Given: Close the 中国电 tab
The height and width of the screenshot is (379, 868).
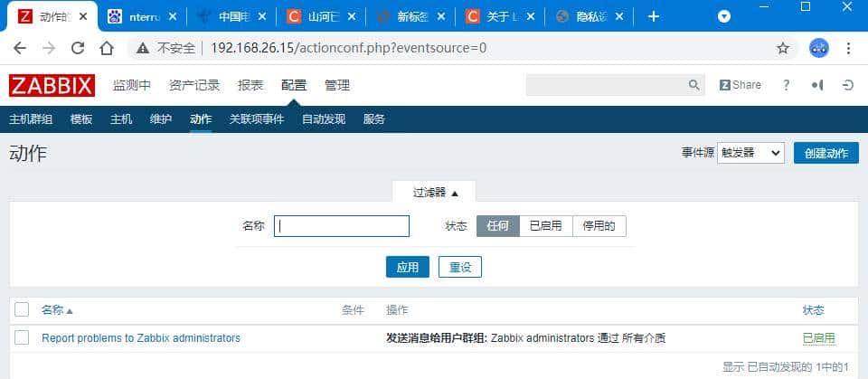Looking at the screenshot, I should point(262,16).
